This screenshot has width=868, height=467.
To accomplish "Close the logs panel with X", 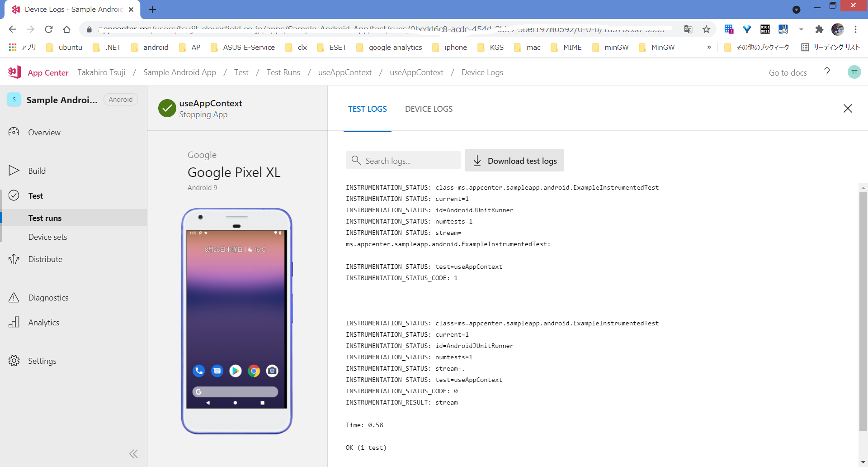I will pos(848,109).
